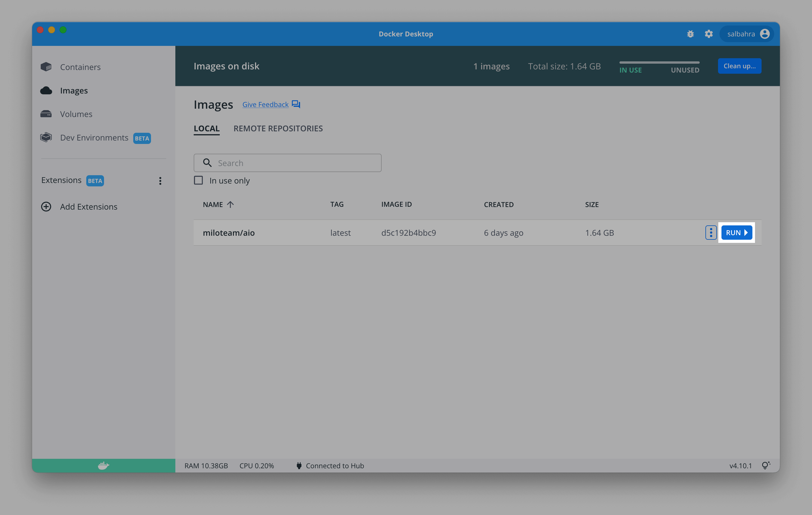The width and height of the screenshot is (812, 515).
Task: Open Containers section
Action: 80,67
